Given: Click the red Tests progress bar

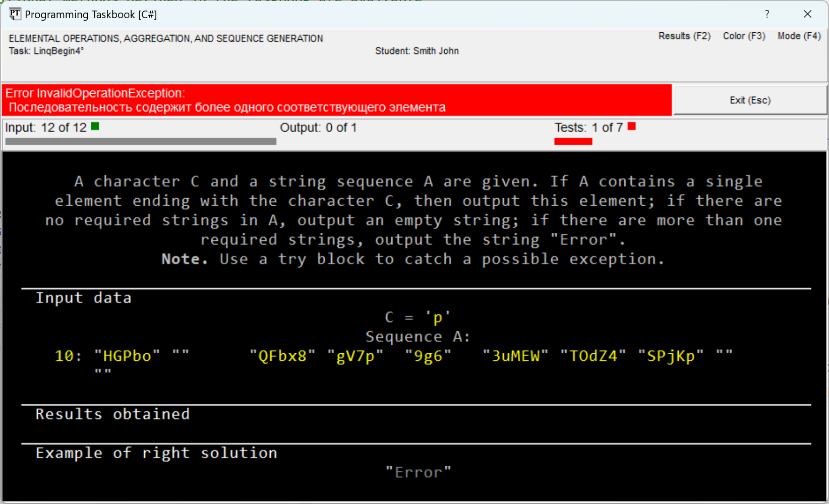Looking at the screenshot, I should coord(573,142).
